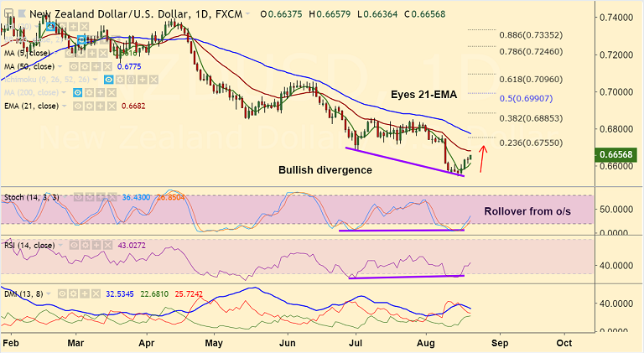Viewport: 644px width, 353px height.
Task: Click plus icon on MA (5, close) row
Action: pos(92,54)
